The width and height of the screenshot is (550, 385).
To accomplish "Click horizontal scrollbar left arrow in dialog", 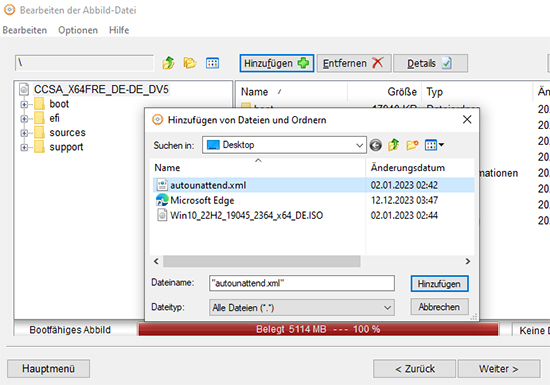I will (x=156, y=262).
